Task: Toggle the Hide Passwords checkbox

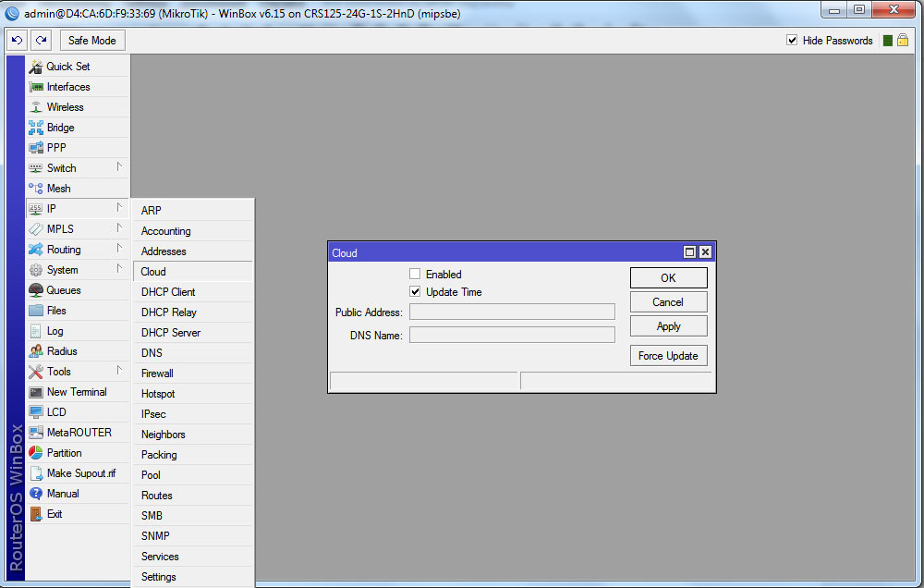Action: pyautogui.click(x=792, y=41)
